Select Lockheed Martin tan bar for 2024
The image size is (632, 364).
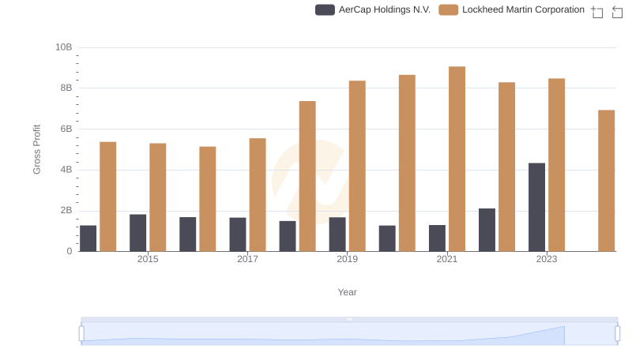pos(607,181)
